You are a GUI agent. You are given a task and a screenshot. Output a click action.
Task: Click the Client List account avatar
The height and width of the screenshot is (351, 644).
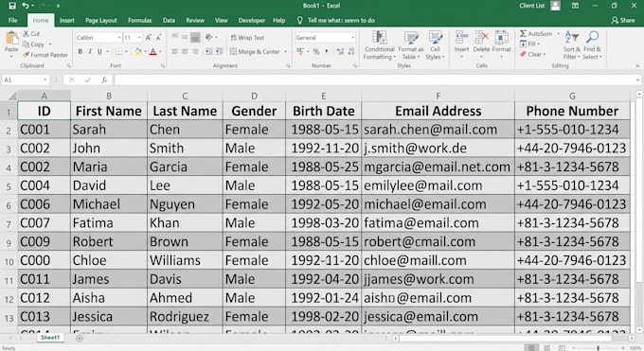(555, 6)
